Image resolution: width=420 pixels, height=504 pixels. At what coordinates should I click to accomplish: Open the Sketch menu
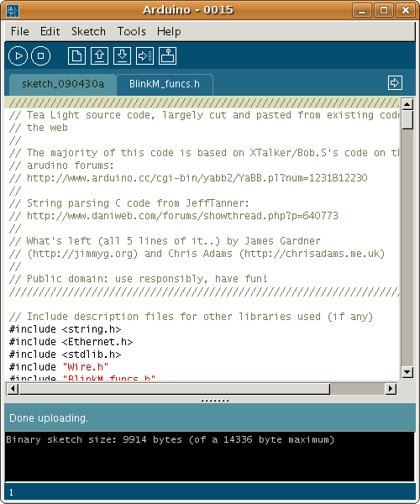88,32
